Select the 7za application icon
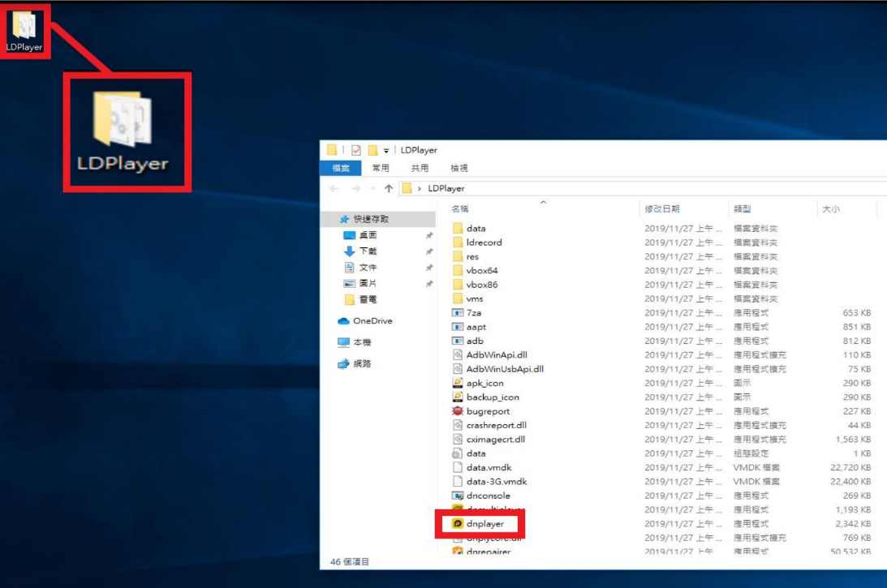This screenshot has width=887, height=588. point(458,313)
